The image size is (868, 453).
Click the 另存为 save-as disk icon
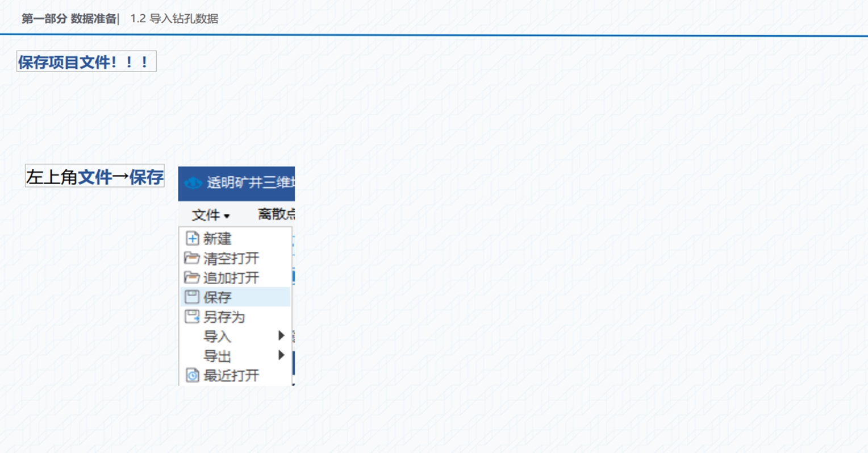pos(192,317)
